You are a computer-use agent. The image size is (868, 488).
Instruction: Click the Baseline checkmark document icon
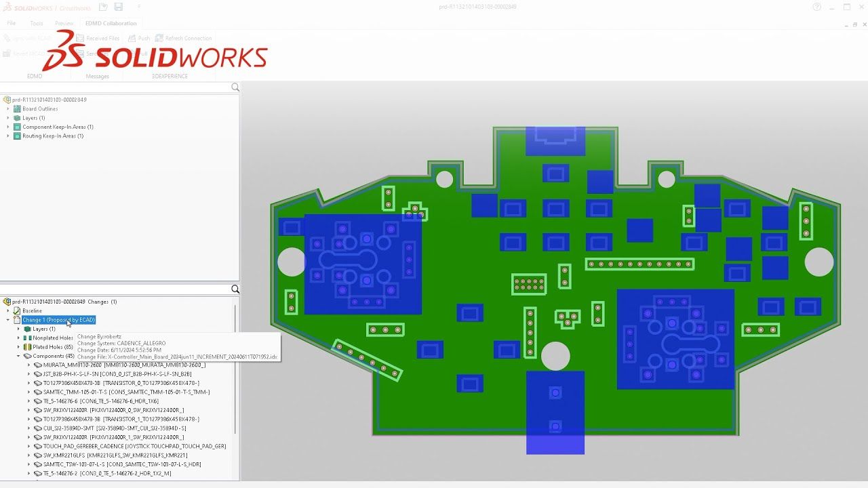coord(17,310)
